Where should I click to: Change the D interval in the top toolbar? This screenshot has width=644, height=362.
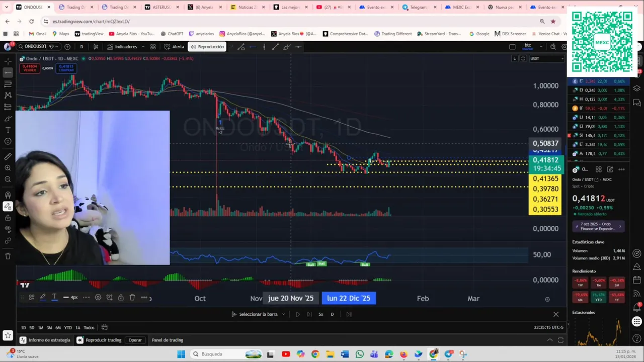point(82,47)
